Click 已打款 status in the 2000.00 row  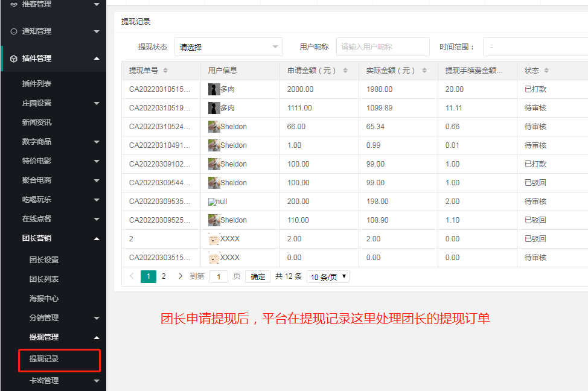tap(535, 89)
